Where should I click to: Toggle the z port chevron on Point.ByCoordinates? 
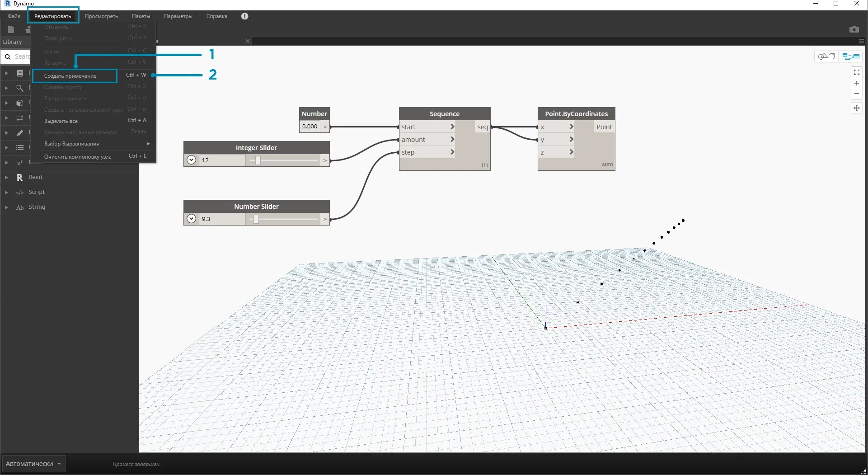[572, 152]
